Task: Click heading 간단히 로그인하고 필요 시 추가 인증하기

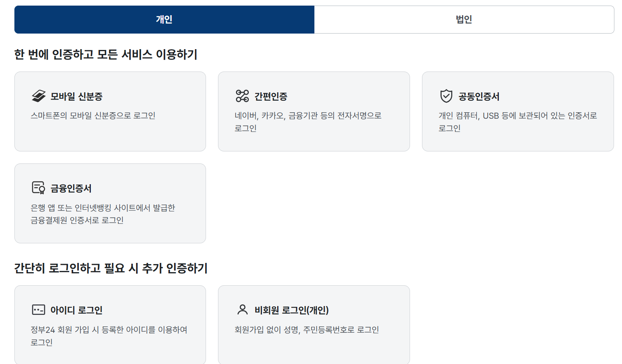Action: tap(111, 268)
